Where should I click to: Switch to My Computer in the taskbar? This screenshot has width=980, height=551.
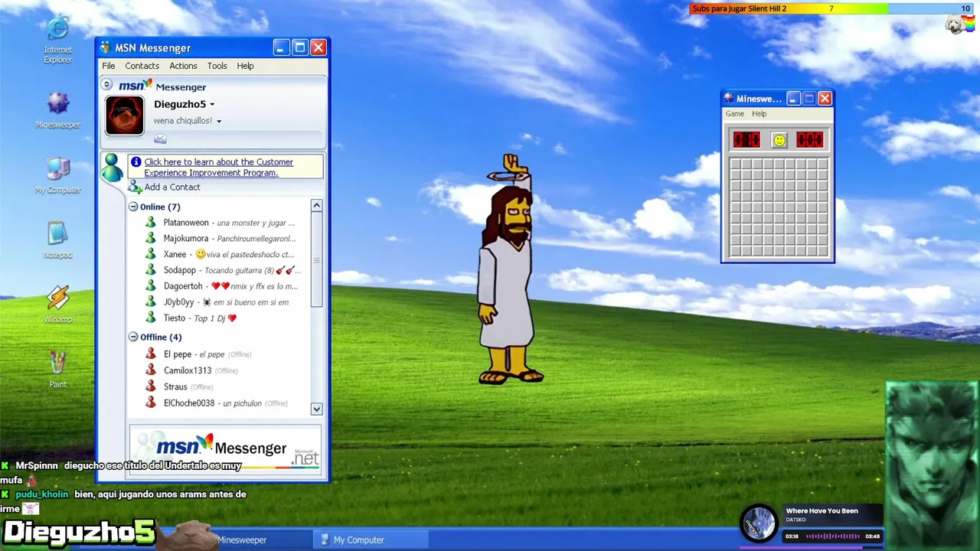pyautogui.click(x=371, y=540)
